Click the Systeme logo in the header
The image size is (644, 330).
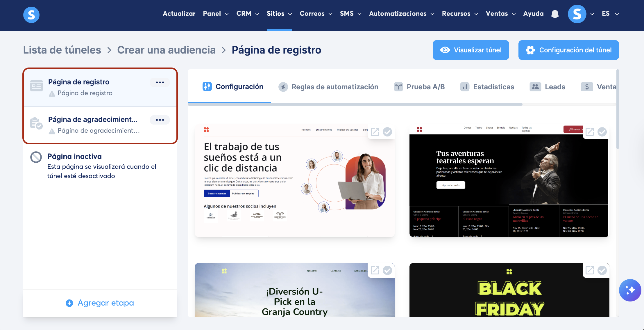pos(31,15)
